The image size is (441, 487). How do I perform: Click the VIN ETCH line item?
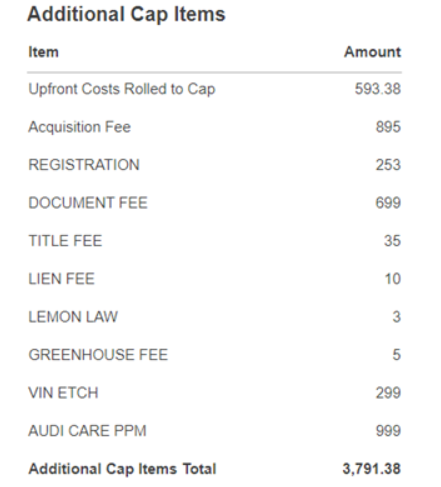tap(63, 393)
